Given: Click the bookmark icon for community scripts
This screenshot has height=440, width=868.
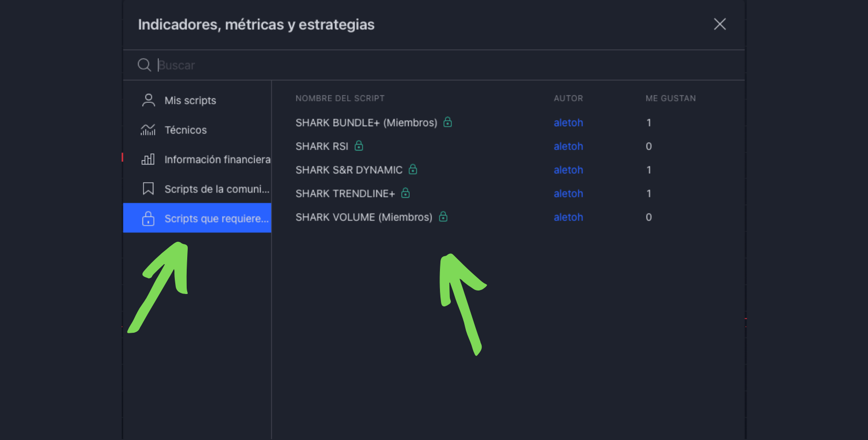Looking at the screenshot, I should [148, 189].
